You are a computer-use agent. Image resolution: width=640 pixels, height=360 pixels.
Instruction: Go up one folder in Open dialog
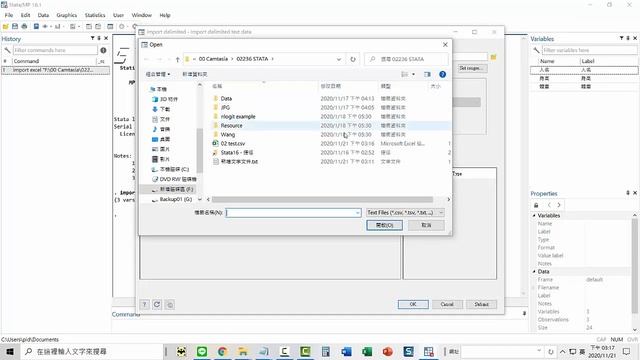(x=178, y=59)
